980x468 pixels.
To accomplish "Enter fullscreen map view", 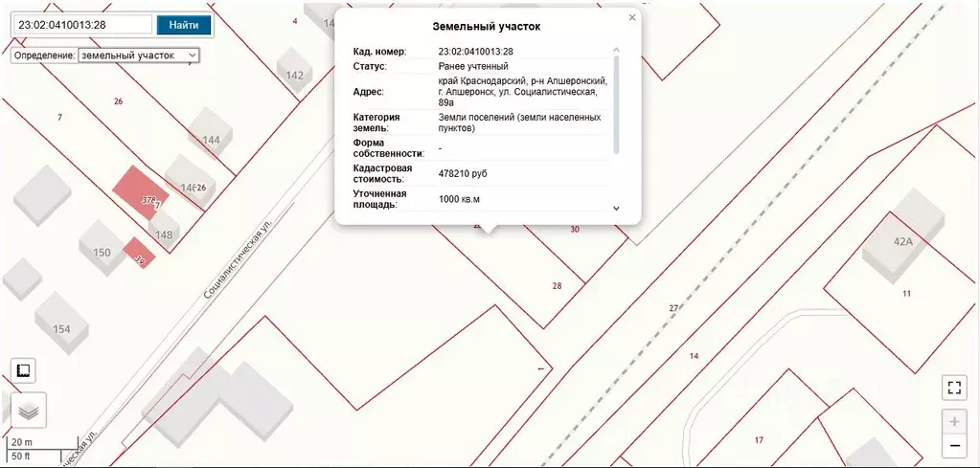I will click(954, 387).
